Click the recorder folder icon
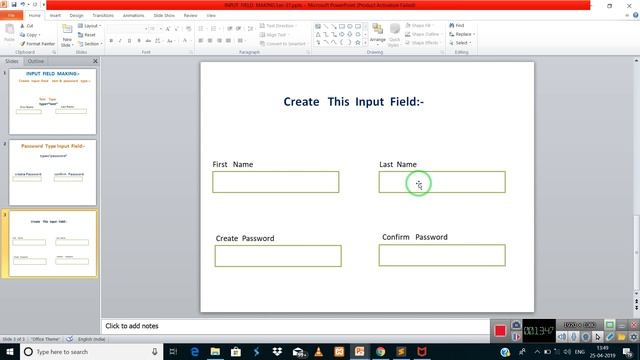This screenshot has height=360, width=640. click(622, 337)
